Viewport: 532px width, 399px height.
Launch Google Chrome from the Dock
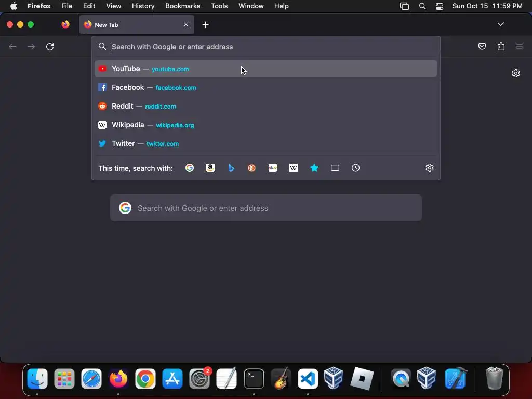[x=145, y=379]
